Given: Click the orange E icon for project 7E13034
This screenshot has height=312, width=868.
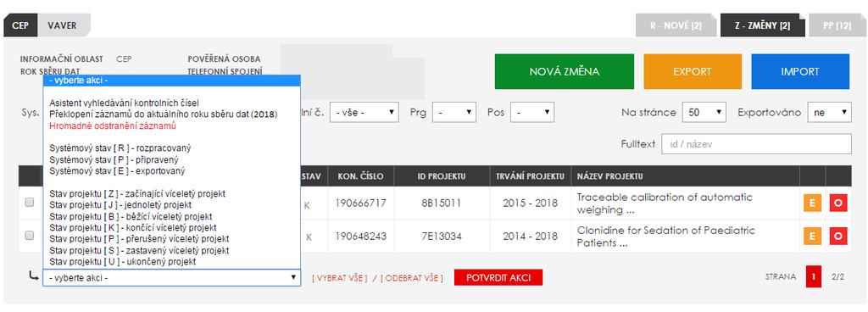Looking at the screenshot, I should point(812,237).
